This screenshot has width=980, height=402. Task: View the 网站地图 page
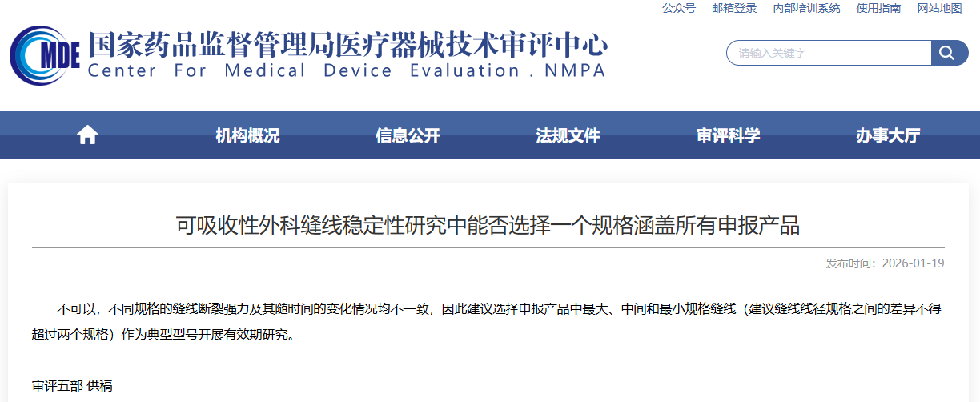939,8
